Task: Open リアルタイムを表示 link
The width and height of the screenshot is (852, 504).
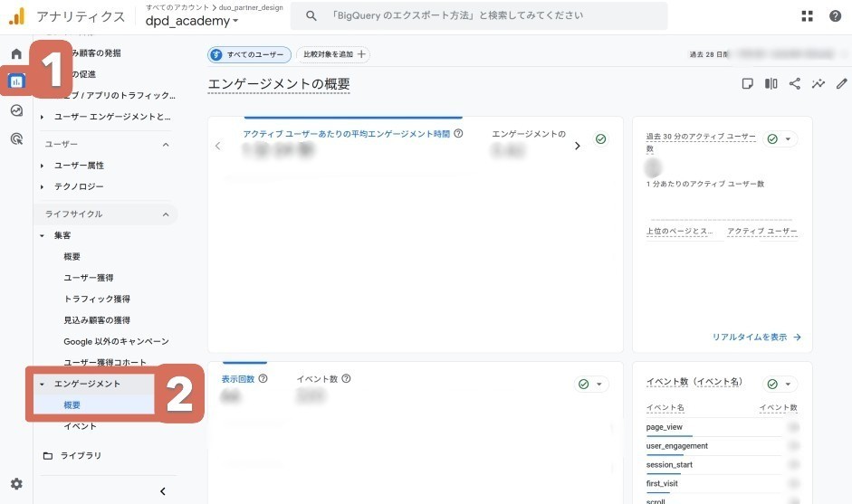Action: click(756, 338)
